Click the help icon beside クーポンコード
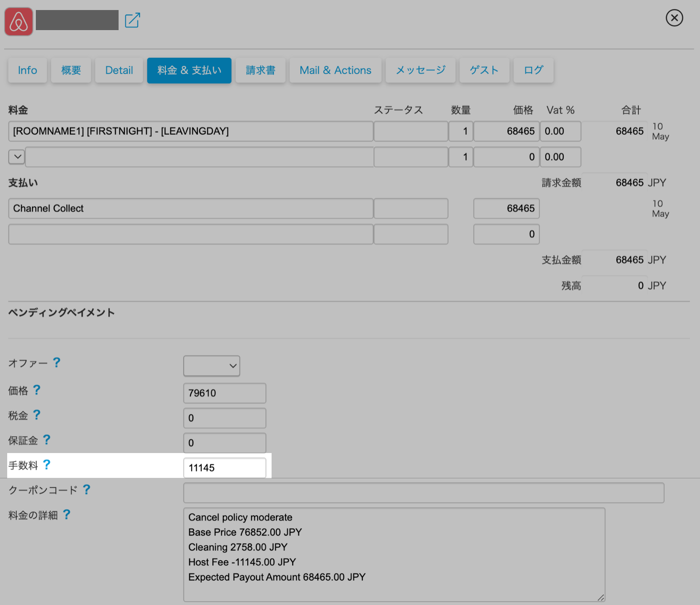 pyautogui.click(x=87, y=490)
